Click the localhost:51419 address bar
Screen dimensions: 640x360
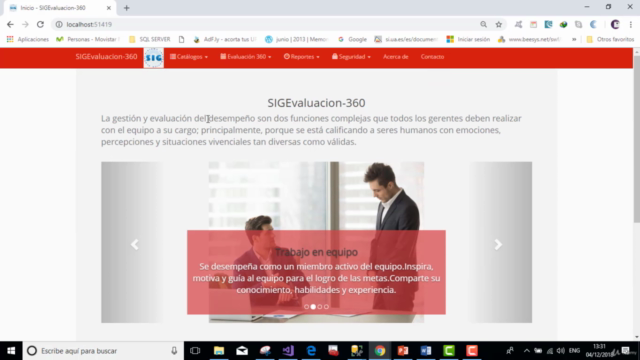(x=265, y=24)
